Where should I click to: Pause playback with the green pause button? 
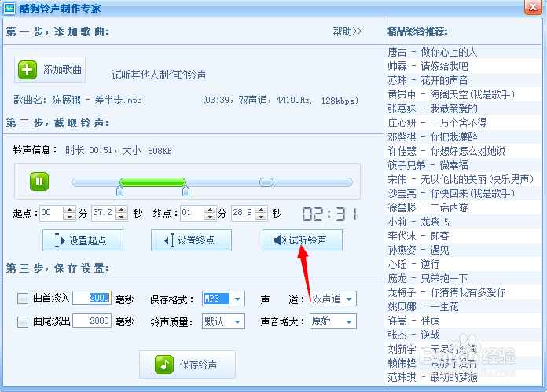click(x=39, y=181)
